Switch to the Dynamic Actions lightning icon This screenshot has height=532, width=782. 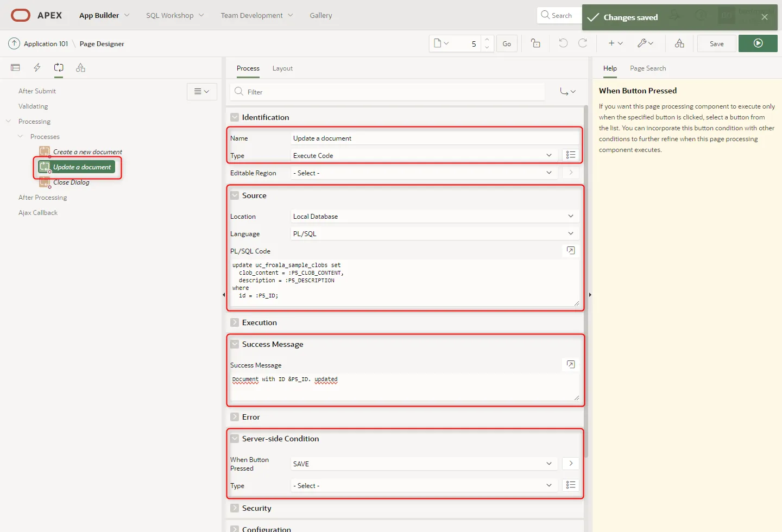[37, 68]
